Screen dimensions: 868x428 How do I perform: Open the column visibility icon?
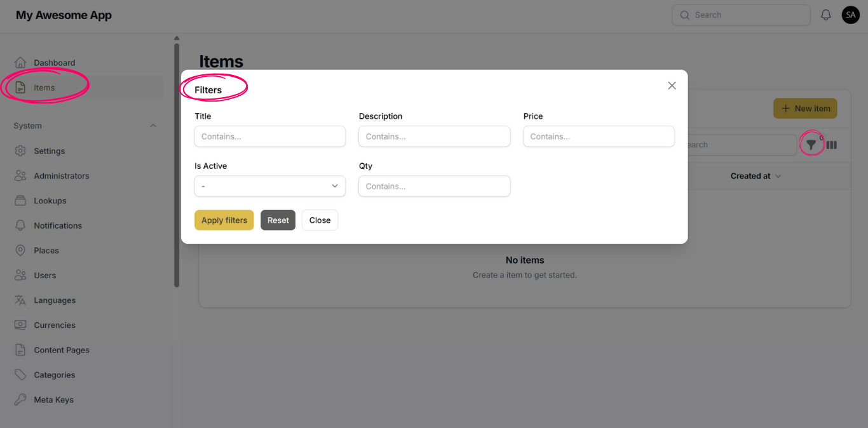[x=831, y=145]
